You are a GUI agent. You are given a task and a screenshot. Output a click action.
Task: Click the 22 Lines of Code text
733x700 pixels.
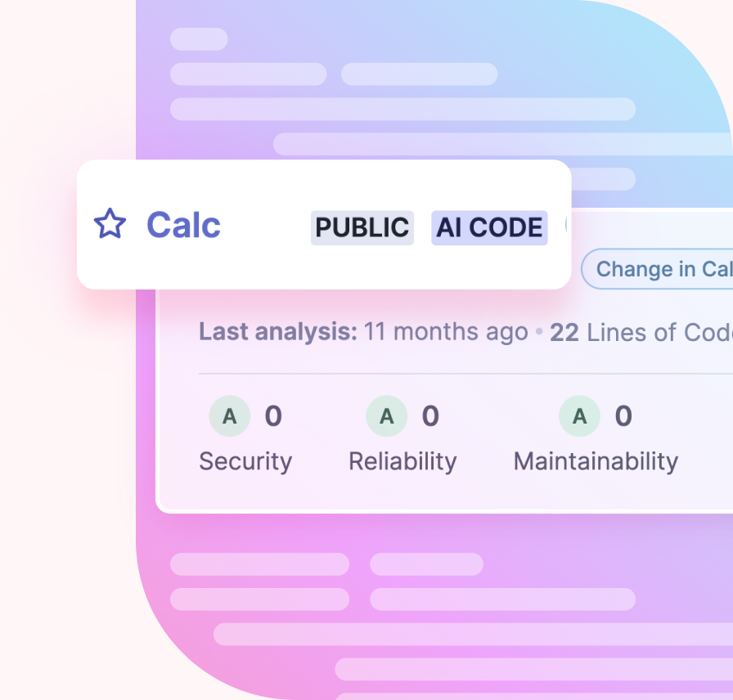[x=641, y=333]
